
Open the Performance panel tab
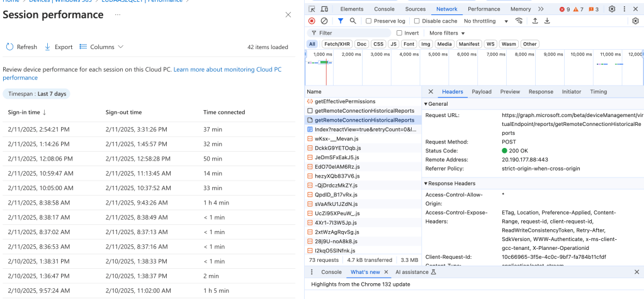click(x=483, y=9)
